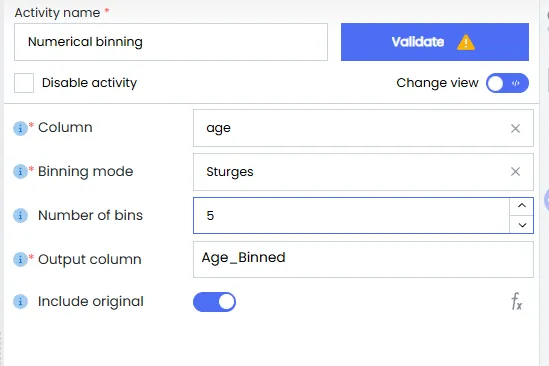The height and width of the screenshot is (366, 549).
Task: Open the fx expression editor icon
Action: (516, 302)
